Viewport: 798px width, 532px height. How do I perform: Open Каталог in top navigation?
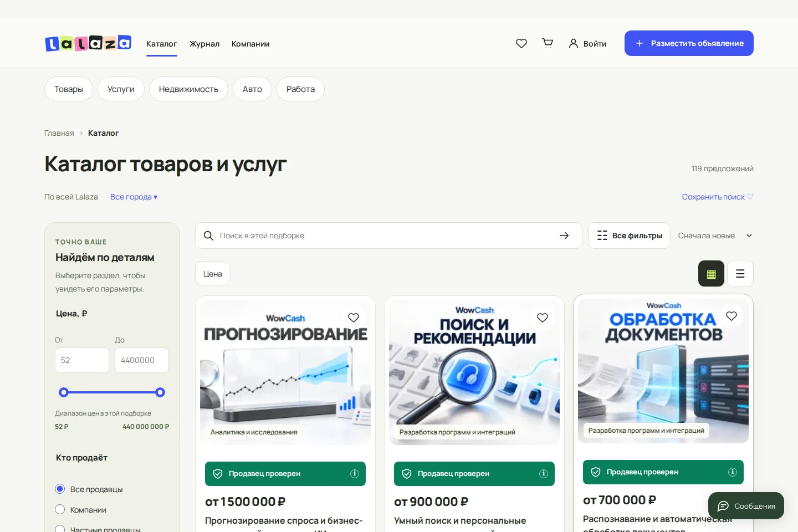click(x=162, y=44)
